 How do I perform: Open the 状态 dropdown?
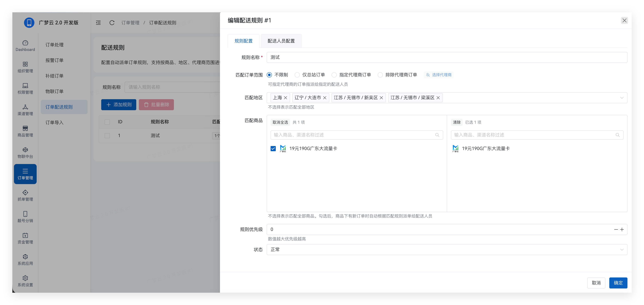tap(446, 250)
